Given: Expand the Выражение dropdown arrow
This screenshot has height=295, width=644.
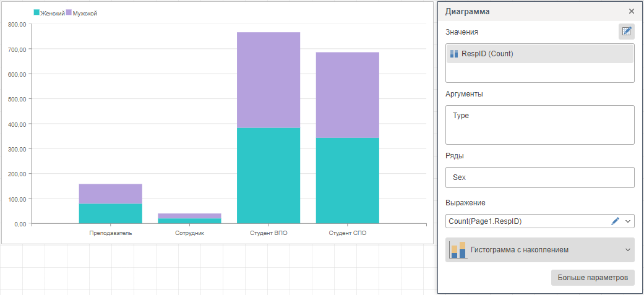Looking at the screenshot, I should coord(628,221).
